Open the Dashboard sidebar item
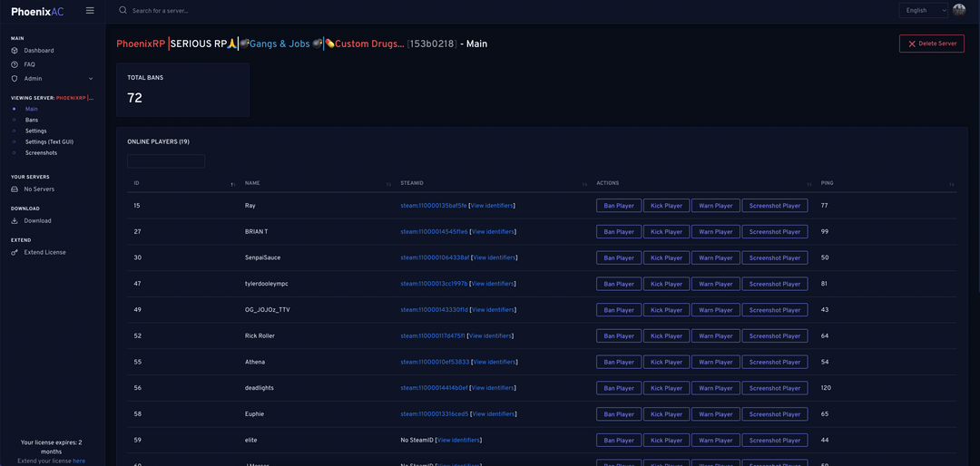980x466 pixels. (x=38, y=51)
